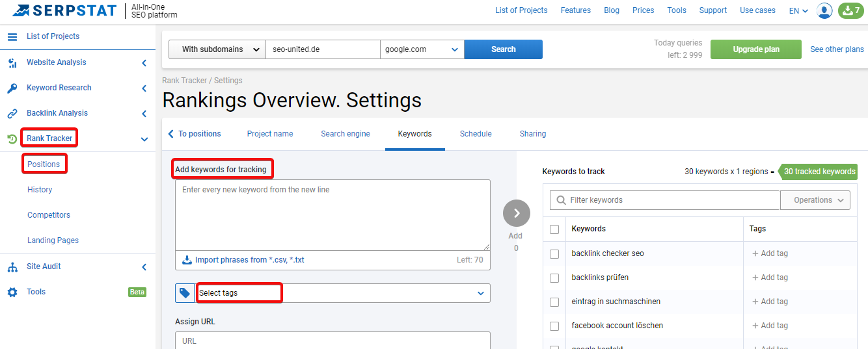Check the backlink checker seo keyword
The width and height of the screenshot is (868, 349).
[554, 254]
